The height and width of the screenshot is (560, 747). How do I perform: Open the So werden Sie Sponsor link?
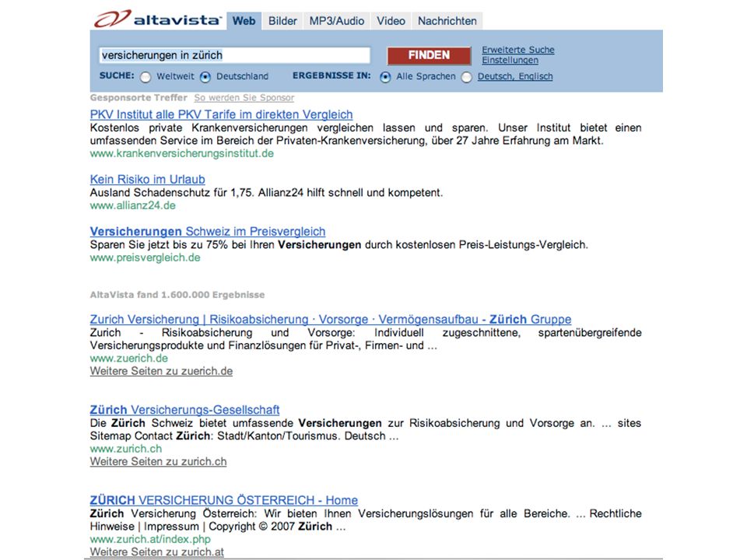[x=244, y=98]
